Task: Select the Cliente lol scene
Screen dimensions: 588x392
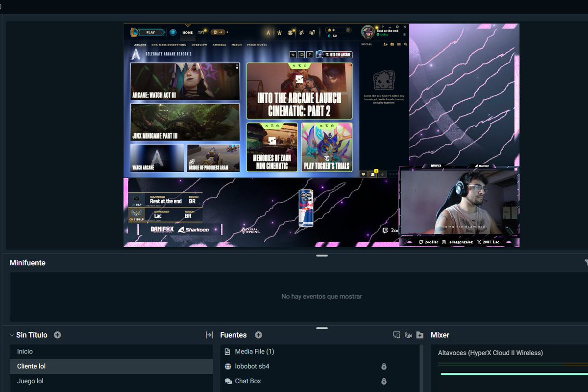Action: (x=111, y=367)
